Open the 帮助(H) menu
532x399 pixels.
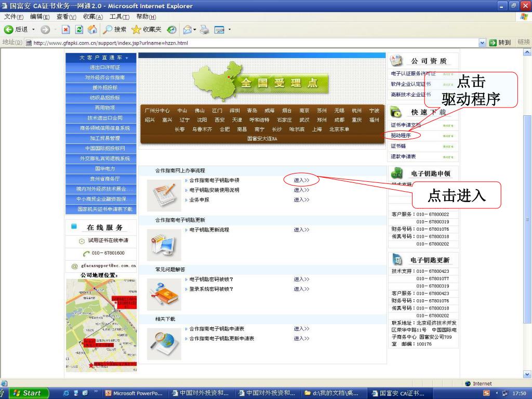[146, 17]
